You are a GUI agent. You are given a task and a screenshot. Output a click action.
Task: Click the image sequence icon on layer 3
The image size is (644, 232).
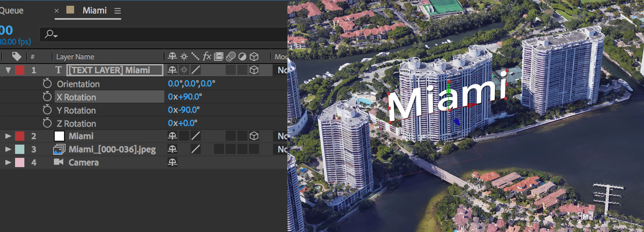click(x=59, y=149)
